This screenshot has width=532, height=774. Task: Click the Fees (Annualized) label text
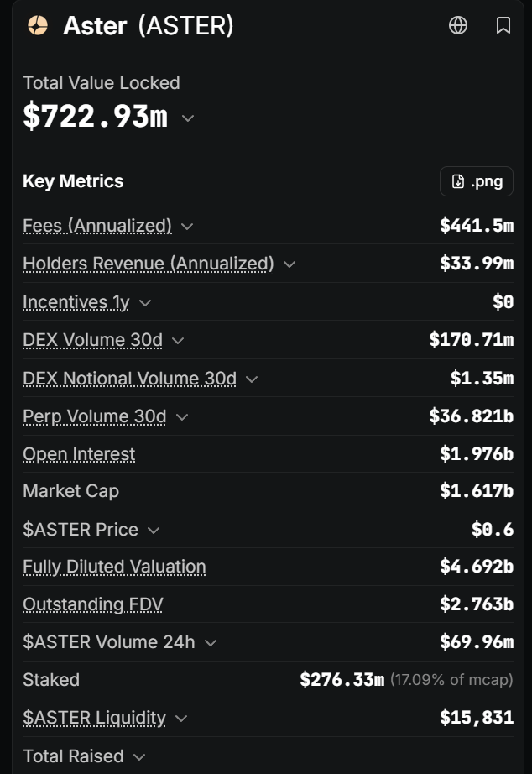[97, 226]
